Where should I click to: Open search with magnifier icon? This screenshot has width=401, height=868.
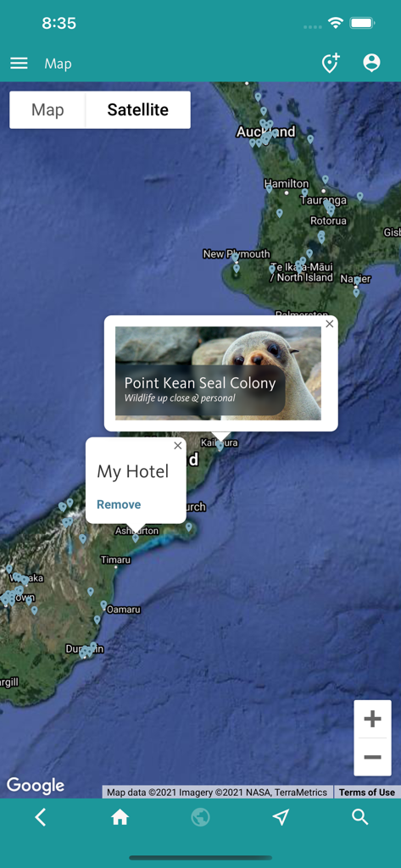pos(360,817)
